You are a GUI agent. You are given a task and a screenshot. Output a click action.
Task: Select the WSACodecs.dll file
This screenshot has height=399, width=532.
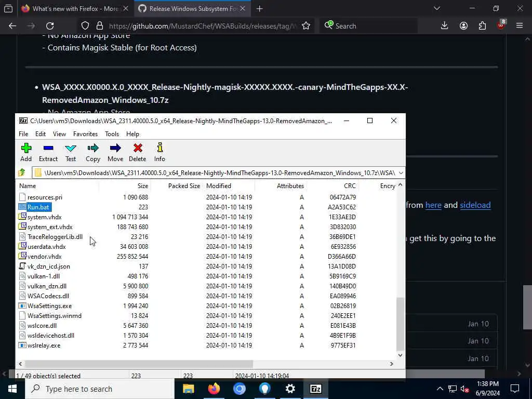click(x=48, y=296)
